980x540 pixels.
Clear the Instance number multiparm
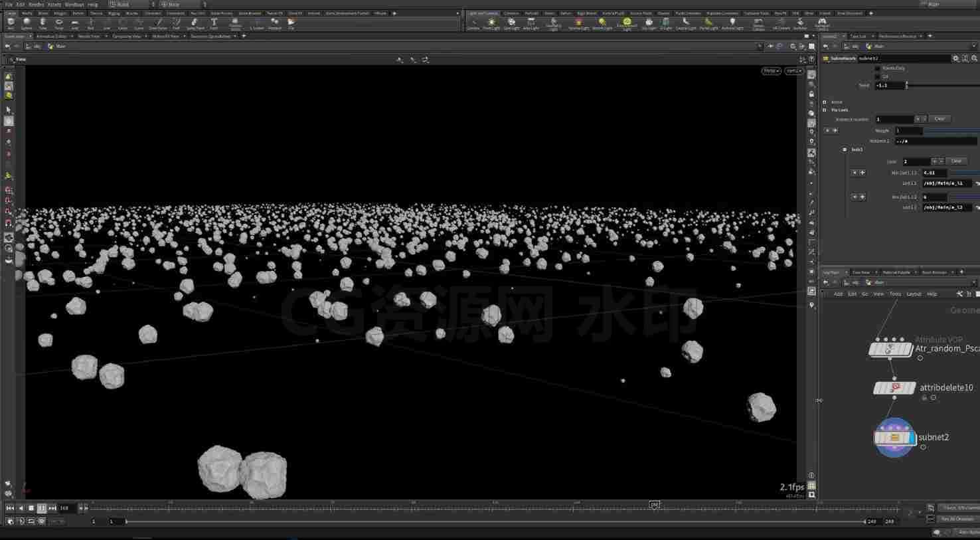point(939,119)
